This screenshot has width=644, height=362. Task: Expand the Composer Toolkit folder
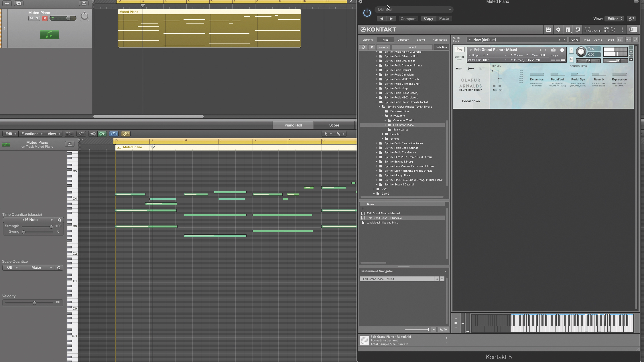[385, 120]
